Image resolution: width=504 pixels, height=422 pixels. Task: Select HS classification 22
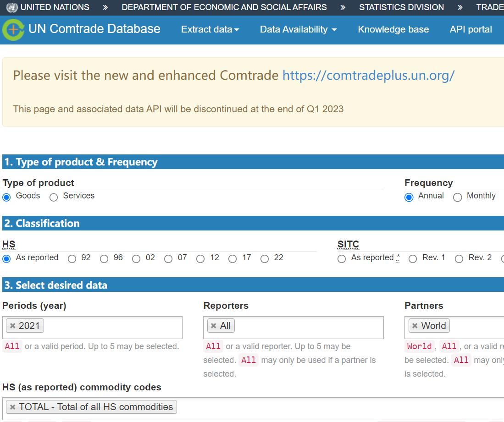tap(265, 259)
